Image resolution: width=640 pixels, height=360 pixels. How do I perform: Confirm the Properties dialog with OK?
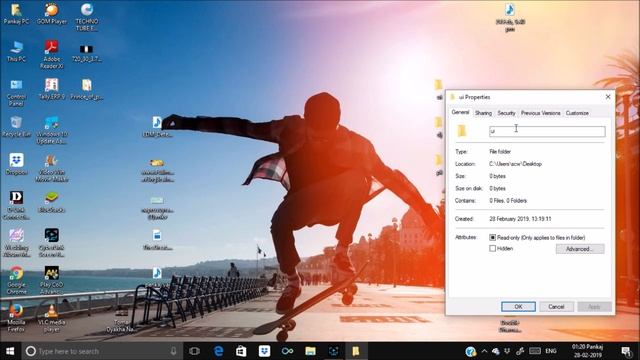[x=518, y=307]
